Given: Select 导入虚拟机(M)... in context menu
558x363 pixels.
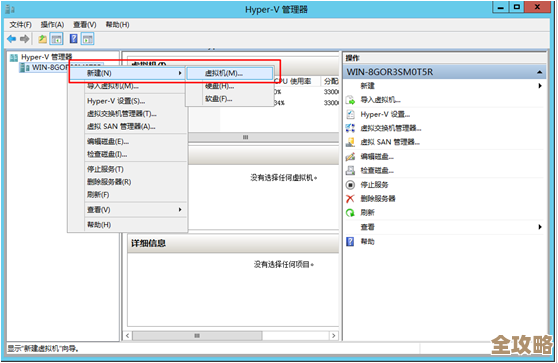Looking at the screenshot, I should click(x=128, y=86).
